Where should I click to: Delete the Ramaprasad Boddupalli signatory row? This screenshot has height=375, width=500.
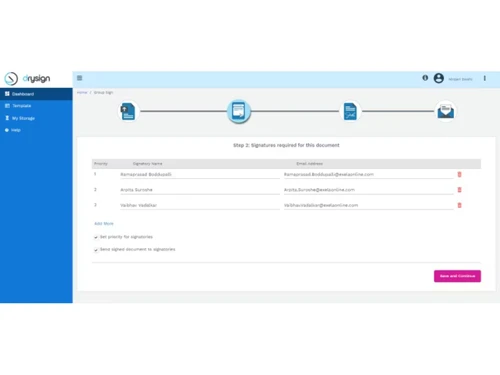pos(459,174)
